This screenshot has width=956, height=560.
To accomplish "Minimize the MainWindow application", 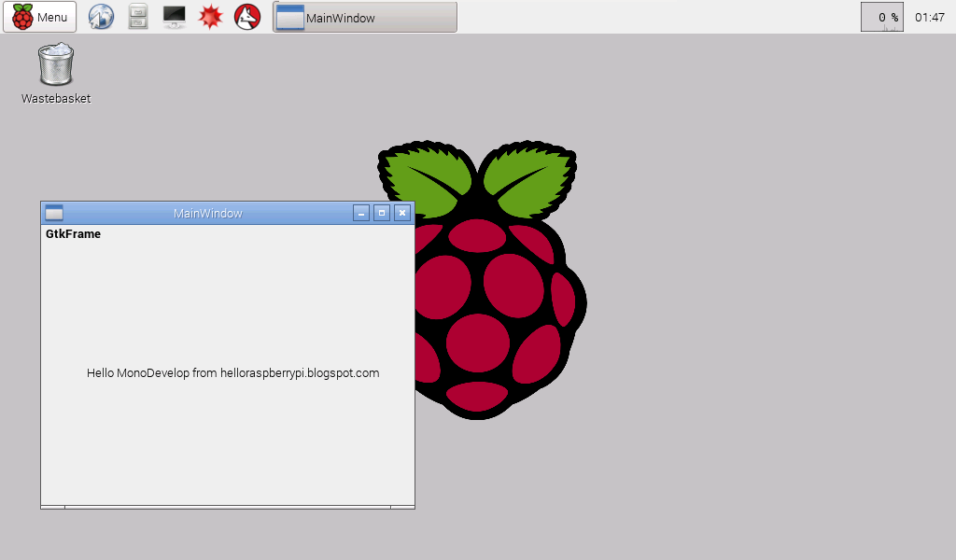I will [361, 213].
